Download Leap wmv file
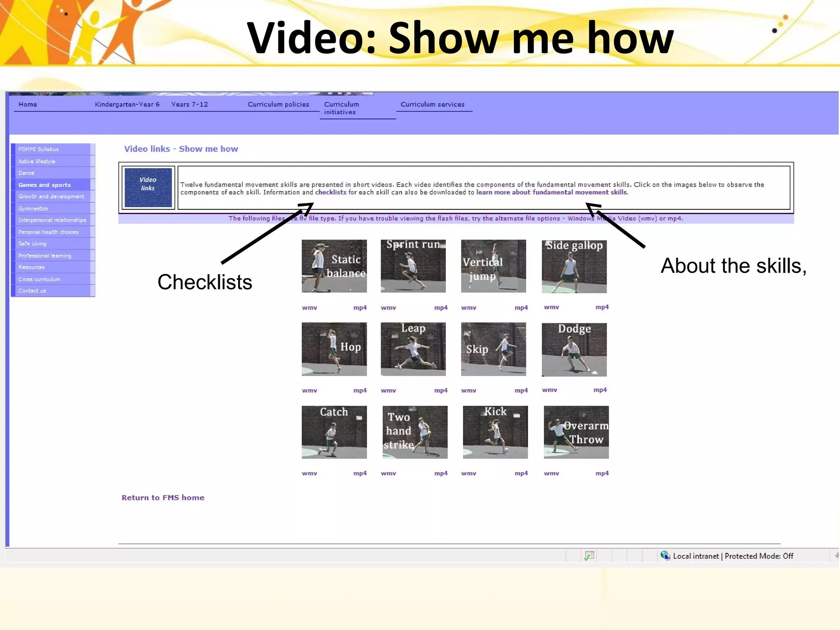840x630 pixels. 388,390
